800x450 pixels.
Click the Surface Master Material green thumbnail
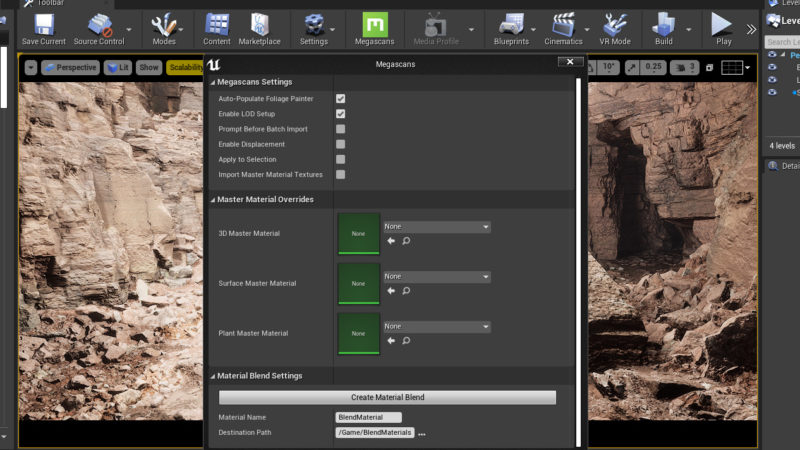[x=359, y=284]
